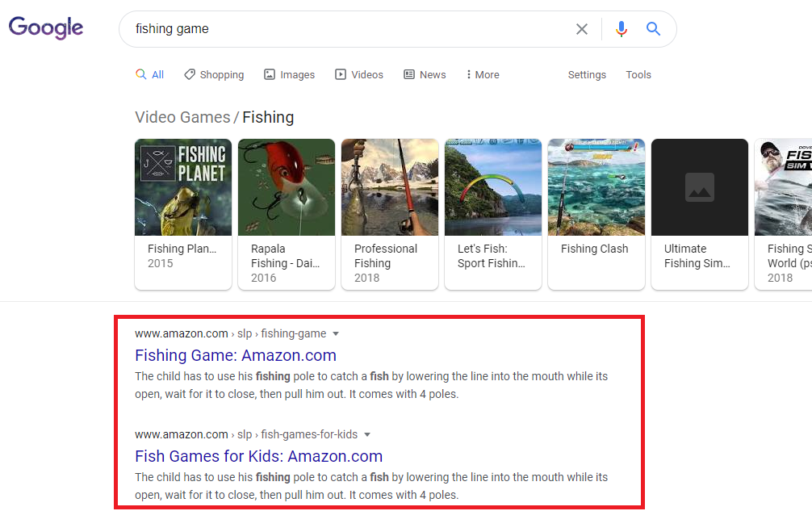The height and width of the screenshot is (511, 812).
Task: Clear the search box with the X icon
Action: coord(581,29)
